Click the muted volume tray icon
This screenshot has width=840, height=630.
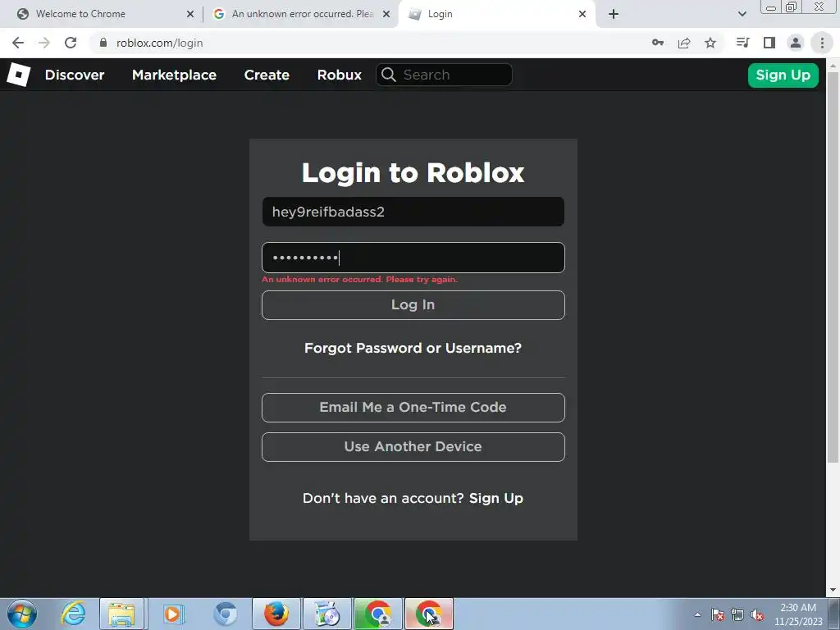757,615
